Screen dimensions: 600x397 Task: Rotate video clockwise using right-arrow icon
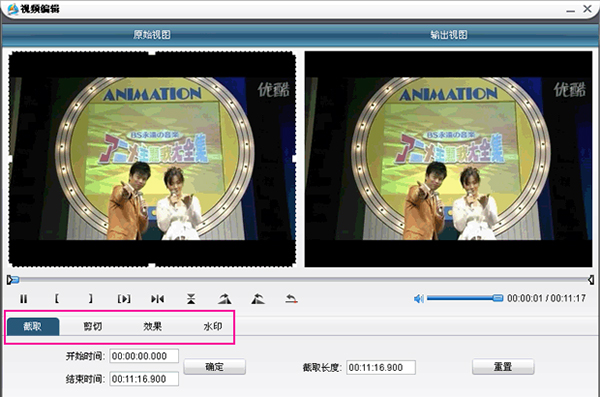[x=225, y=299]
